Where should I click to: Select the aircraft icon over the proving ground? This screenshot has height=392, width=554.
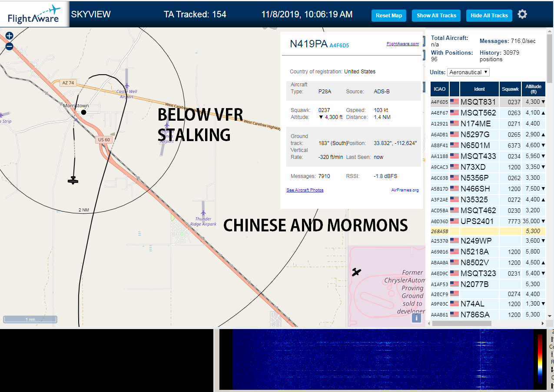[x=357, y=272]
